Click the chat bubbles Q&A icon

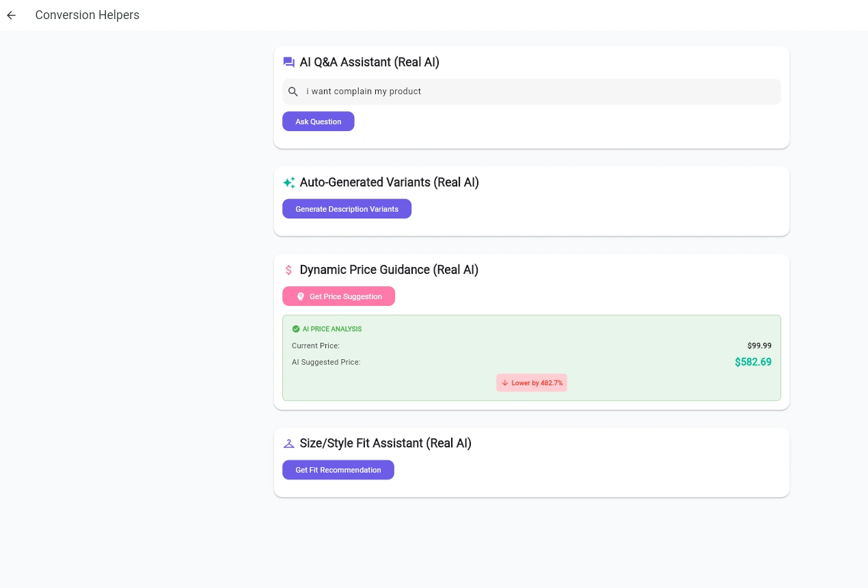(x=289, y=62)
